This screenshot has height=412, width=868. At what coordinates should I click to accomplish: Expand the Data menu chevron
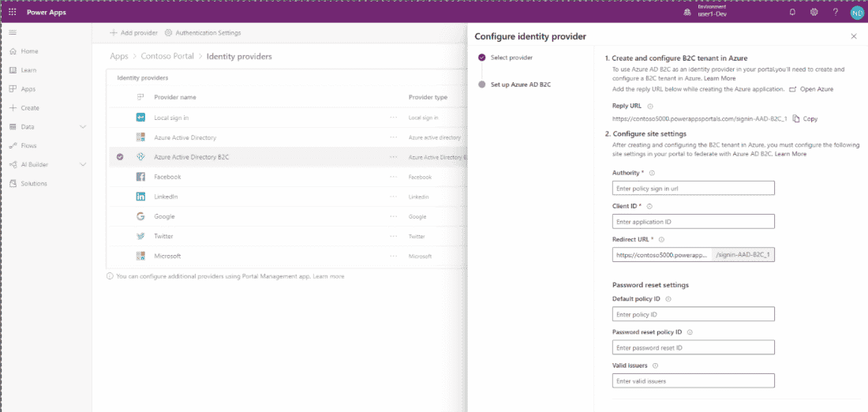click(x=83, y=127)
